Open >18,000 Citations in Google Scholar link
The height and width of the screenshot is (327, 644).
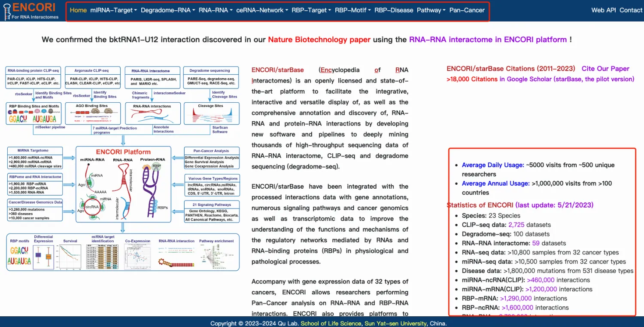(x=540, y=79)
